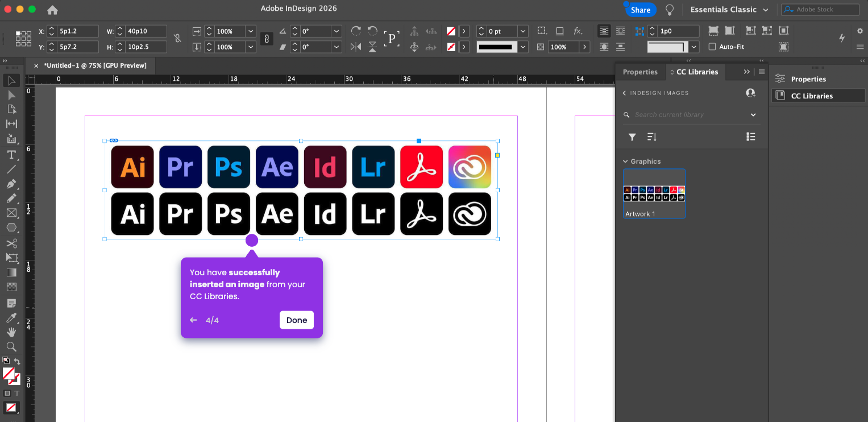
Task: Open the filter icon in CC Libraries
Action: [x=632, y=136]
